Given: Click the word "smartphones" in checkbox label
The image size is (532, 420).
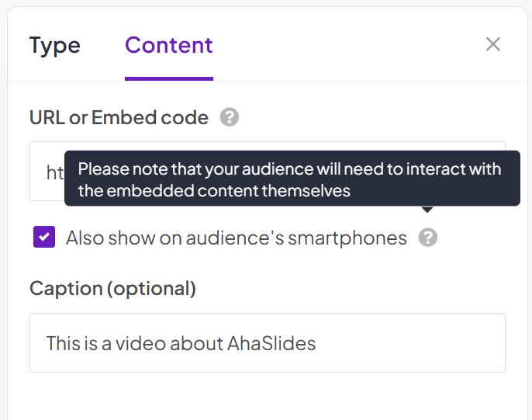Looking at the screenshot, I should click(347, 238).
